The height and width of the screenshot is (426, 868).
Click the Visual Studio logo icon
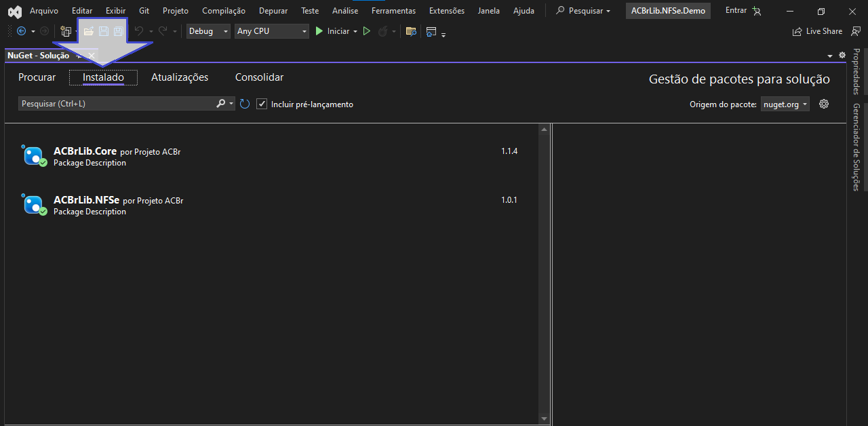tap(14, 11)
